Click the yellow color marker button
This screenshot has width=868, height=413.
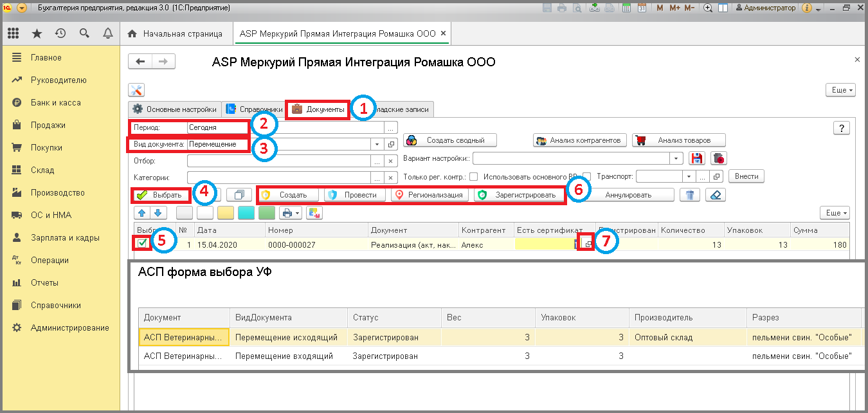click(226, 212)
